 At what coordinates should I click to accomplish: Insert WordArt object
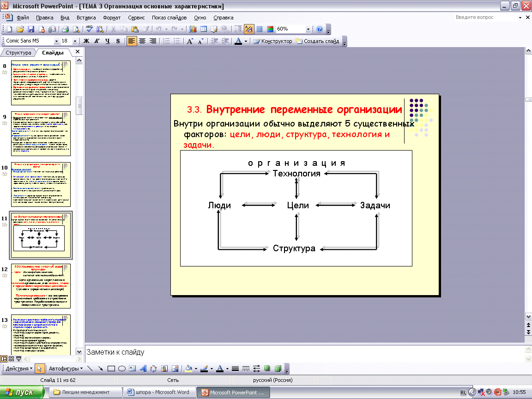[x=143, y=369]
